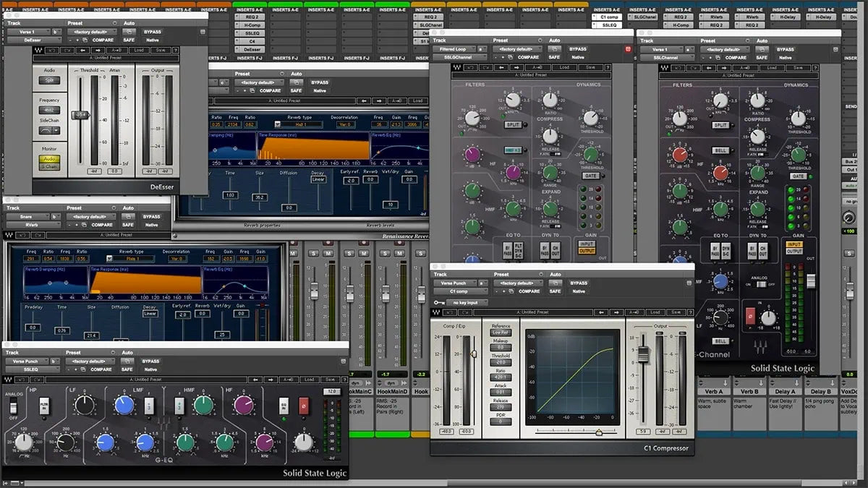Expand the SideChain filter type dropdown in DeEsser

coord(50,130)
